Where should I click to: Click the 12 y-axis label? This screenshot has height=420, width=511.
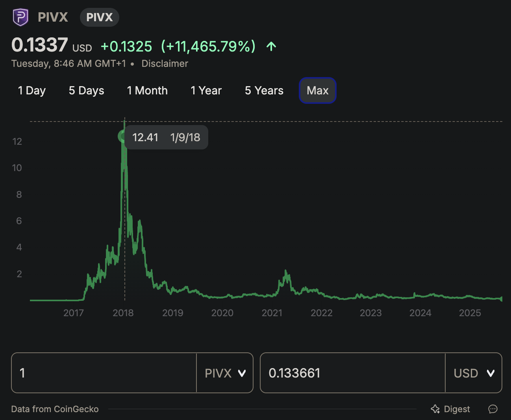17,142
